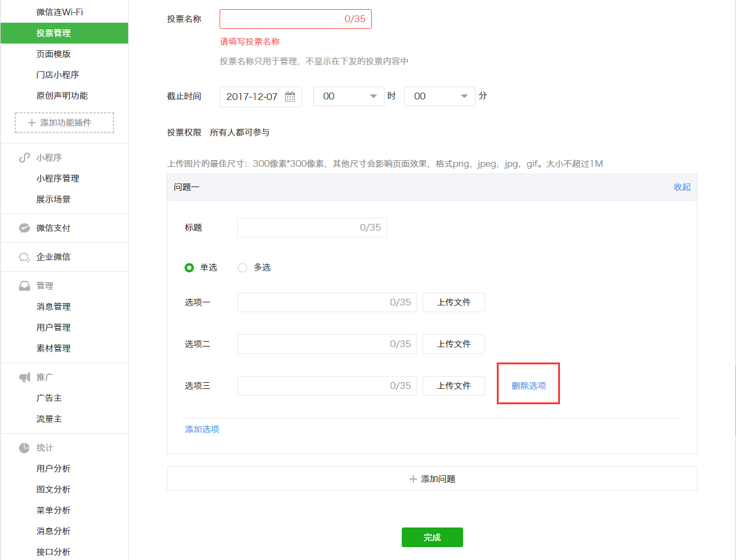Open 接口分析 in sidebar
Image resolution: width=736 pixels, height=560 pixels.
[53, 552]
